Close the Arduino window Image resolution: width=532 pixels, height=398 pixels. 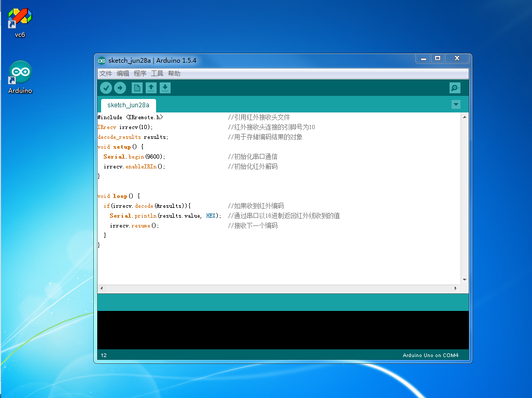[457, 59]
